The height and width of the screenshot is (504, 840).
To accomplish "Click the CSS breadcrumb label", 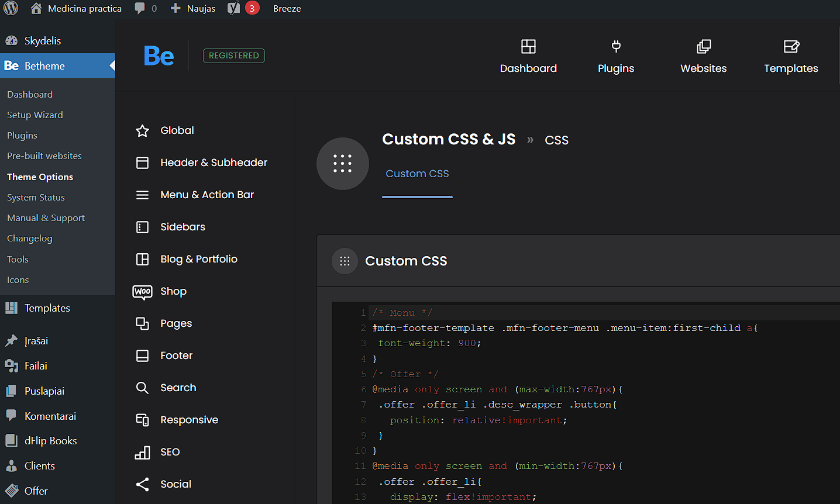I will click(557, 140).
